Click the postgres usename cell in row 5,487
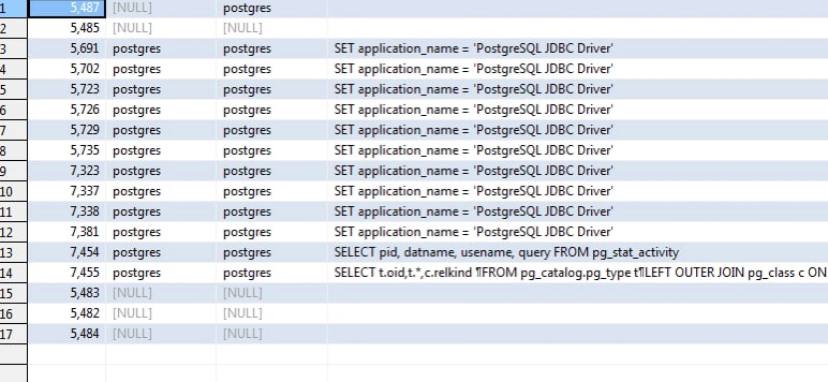This screenshot has width=828, height=382. click(x=271, y=8)
